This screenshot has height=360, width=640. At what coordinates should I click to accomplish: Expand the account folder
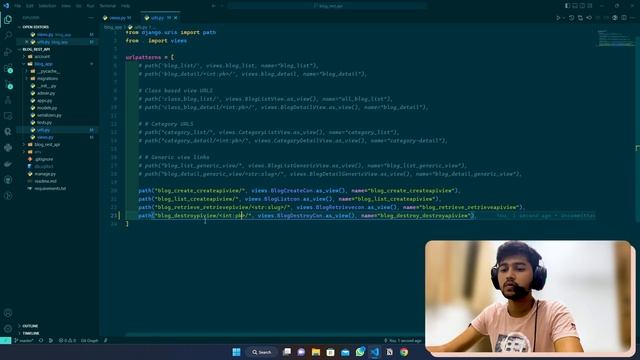57,57
